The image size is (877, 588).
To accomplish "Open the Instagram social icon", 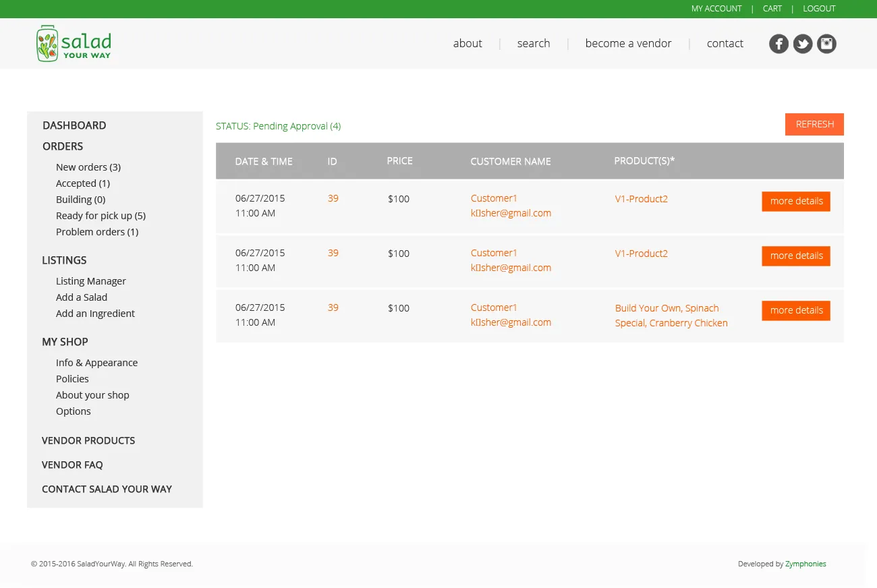I will point(826,44).
